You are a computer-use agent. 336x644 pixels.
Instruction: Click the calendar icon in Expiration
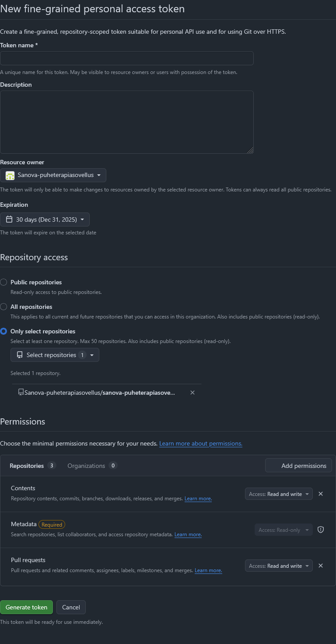[x=9, y=219]
